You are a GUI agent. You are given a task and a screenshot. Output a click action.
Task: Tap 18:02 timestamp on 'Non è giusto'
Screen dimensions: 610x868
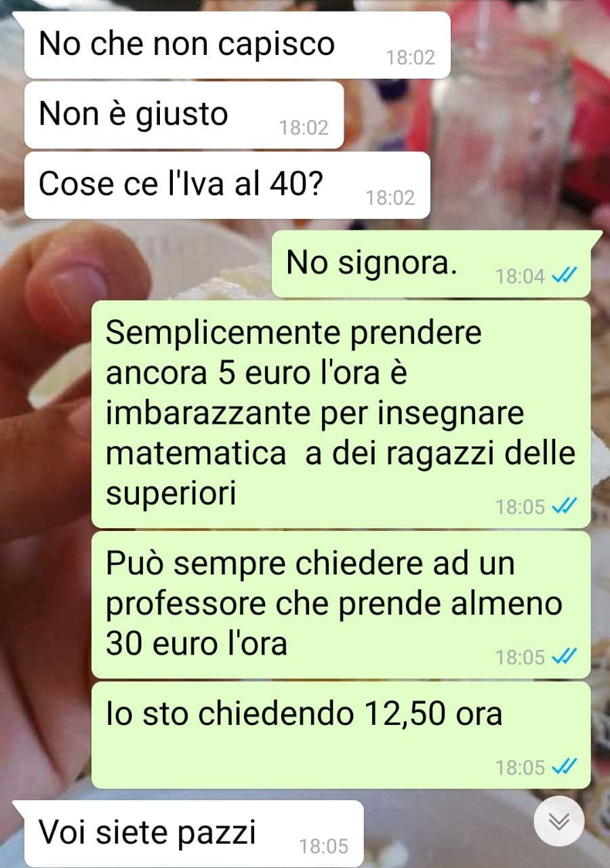tap(304, 127)
